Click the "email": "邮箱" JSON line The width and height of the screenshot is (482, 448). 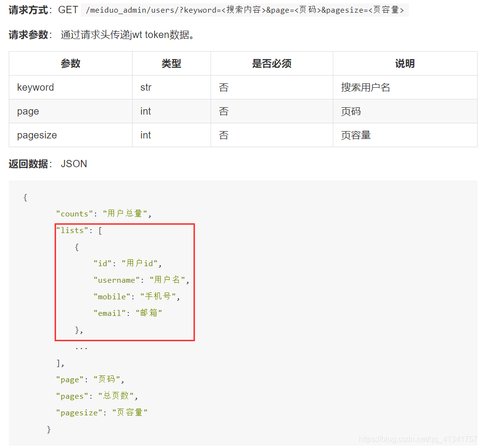128,313
